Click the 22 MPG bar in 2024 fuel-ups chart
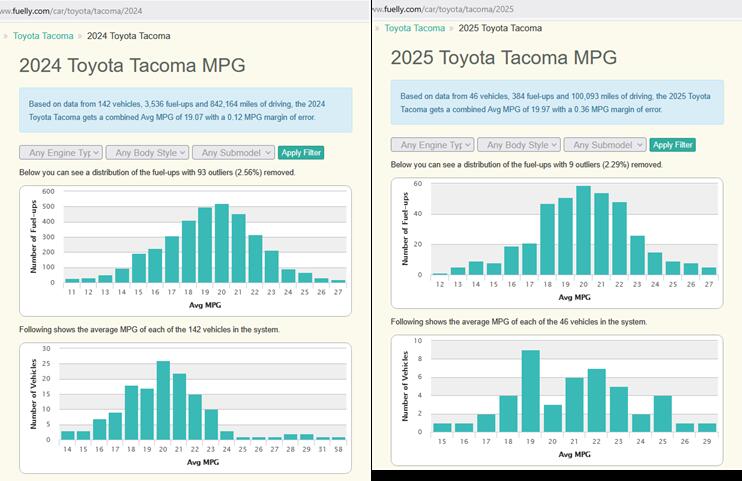 tap(255, 259)
